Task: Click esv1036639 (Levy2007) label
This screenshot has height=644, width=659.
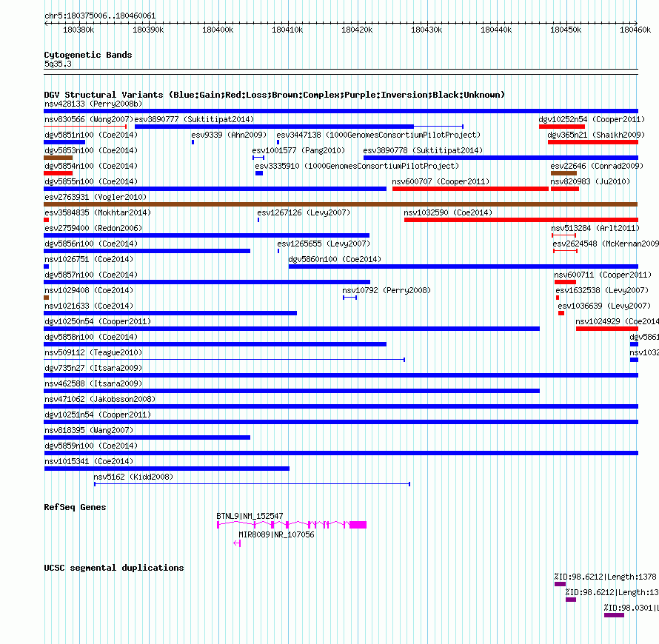Action: pyautogui.click(x=604, y=306)
